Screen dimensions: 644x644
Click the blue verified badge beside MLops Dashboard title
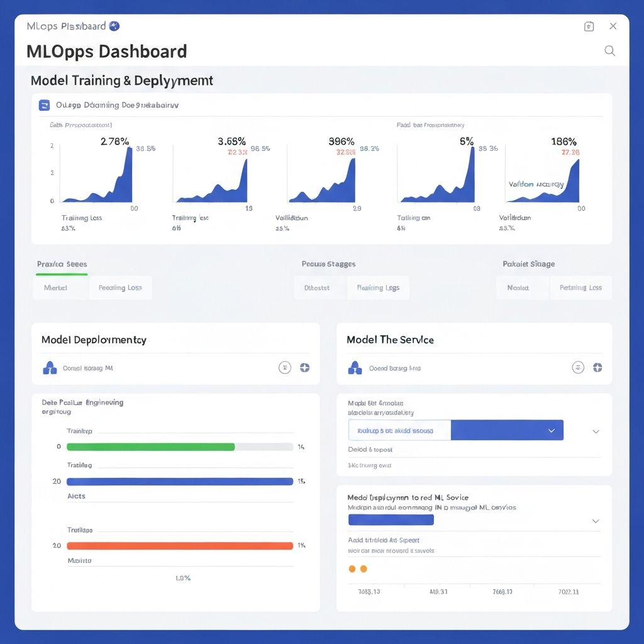pos(113,26)
